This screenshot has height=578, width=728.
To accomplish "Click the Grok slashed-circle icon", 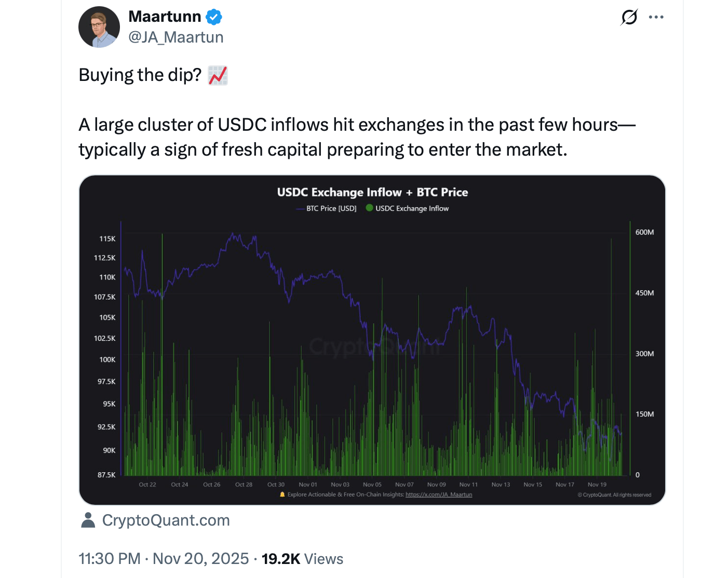I will pos(629,17).
